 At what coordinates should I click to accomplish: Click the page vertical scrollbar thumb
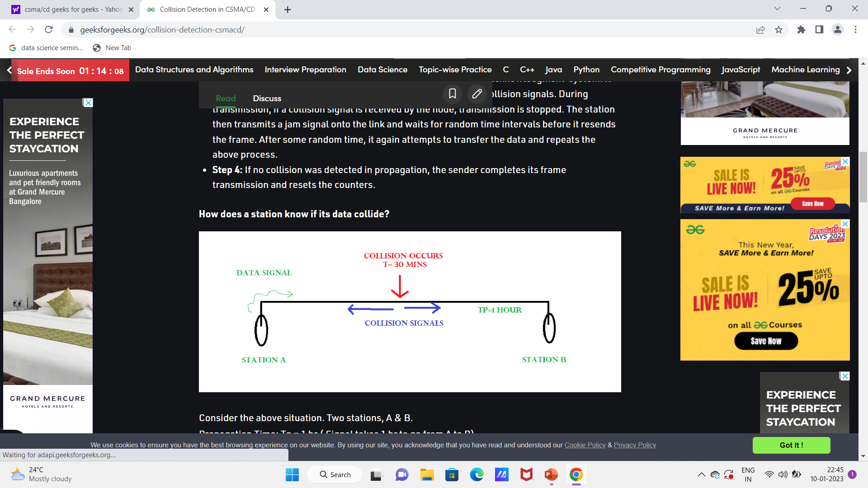(x=863, y=177)
